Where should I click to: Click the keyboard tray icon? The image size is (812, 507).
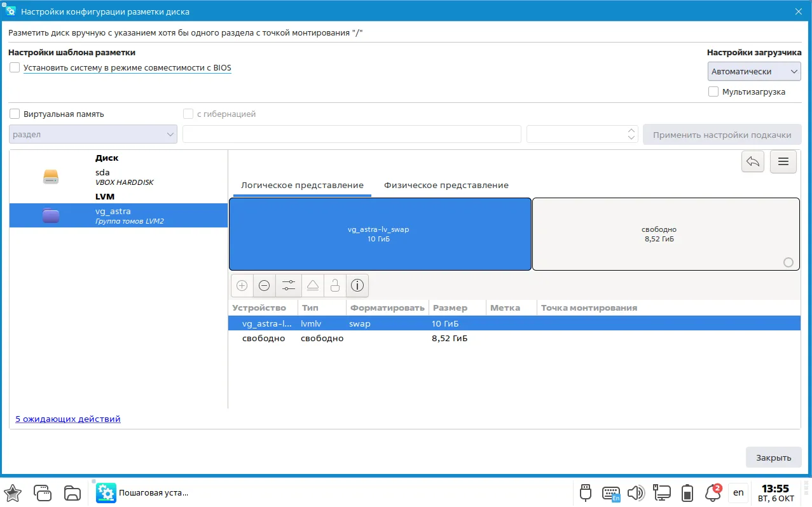click(x=611, y=493)
